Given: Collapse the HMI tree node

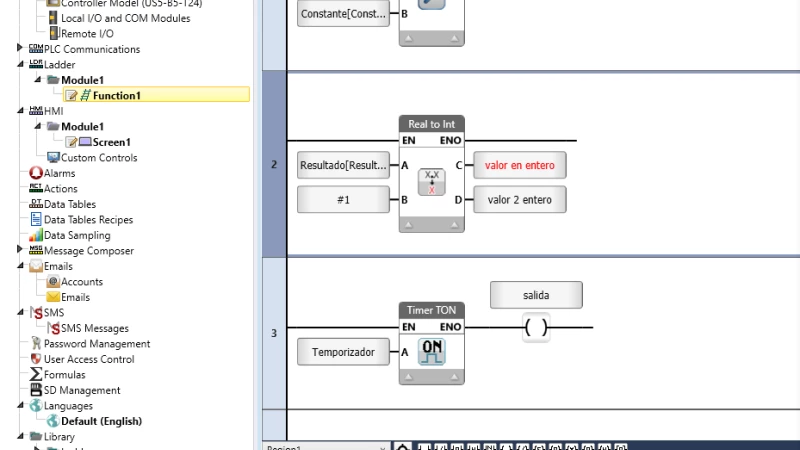Looking at the screenshot, I should tap(22, 111).
